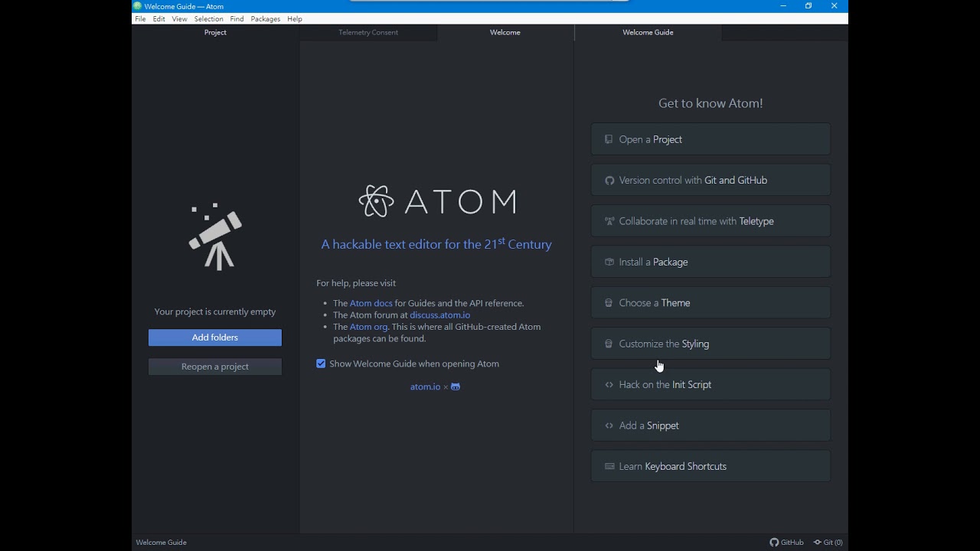
Task: Click Your project is currently empty text
Action: pyautogui.click(x=215, y=311)
